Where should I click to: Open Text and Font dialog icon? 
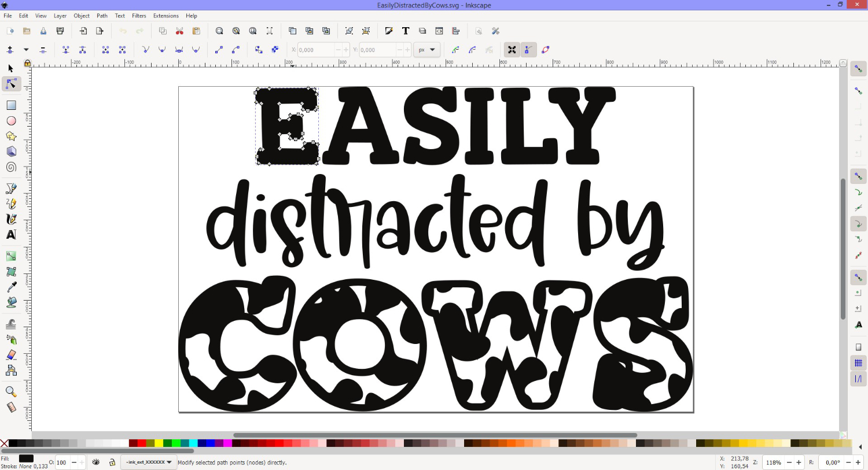click(406, 31)
